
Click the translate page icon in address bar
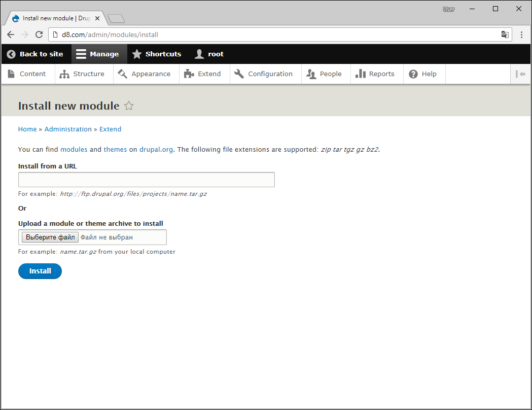(x=505, y=35)
